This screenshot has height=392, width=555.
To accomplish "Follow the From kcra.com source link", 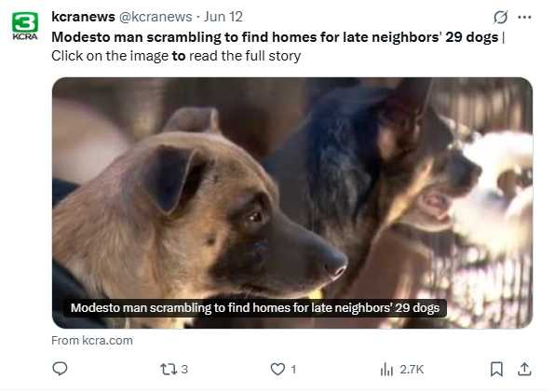I will [x=92, y=341].
